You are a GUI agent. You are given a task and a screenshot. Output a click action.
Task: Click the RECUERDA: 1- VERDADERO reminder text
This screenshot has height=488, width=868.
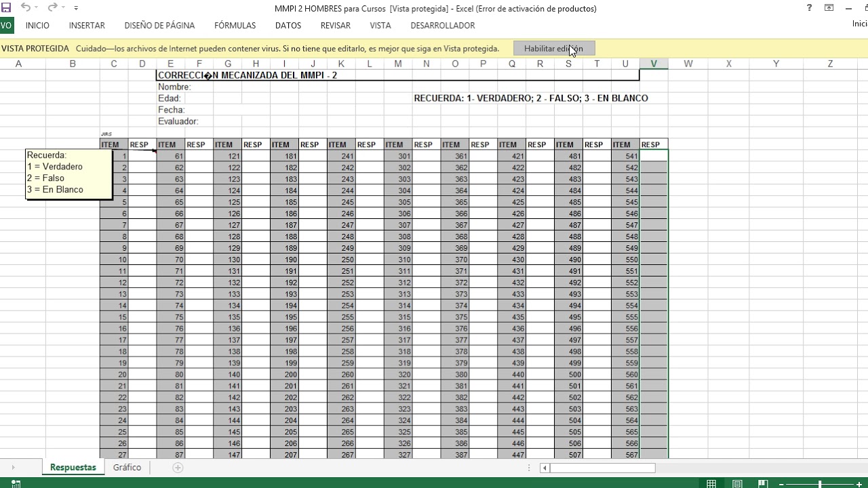pyautogui.click(x=531, y=98)
